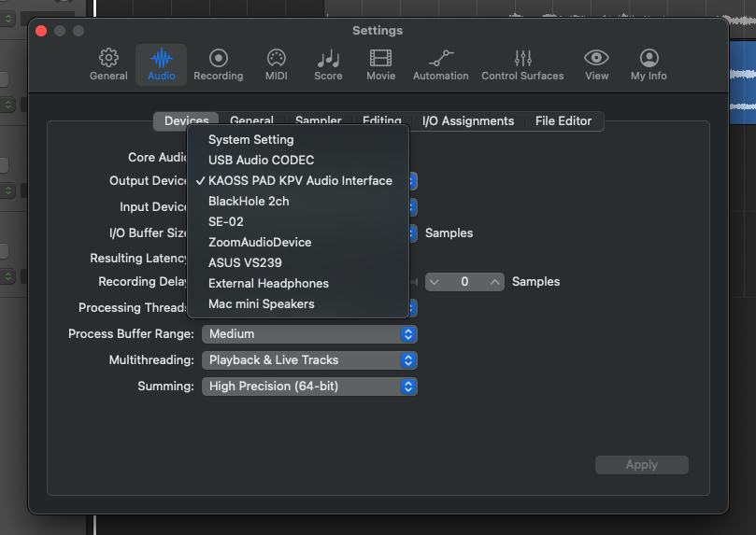The height and width of the screenshot is (535, 756).
Task: Switch to the File Editor tab
Action: click(563, 120)
